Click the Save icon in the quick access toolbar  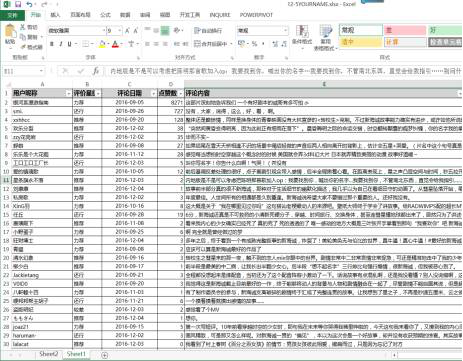(x=18, y=4)
